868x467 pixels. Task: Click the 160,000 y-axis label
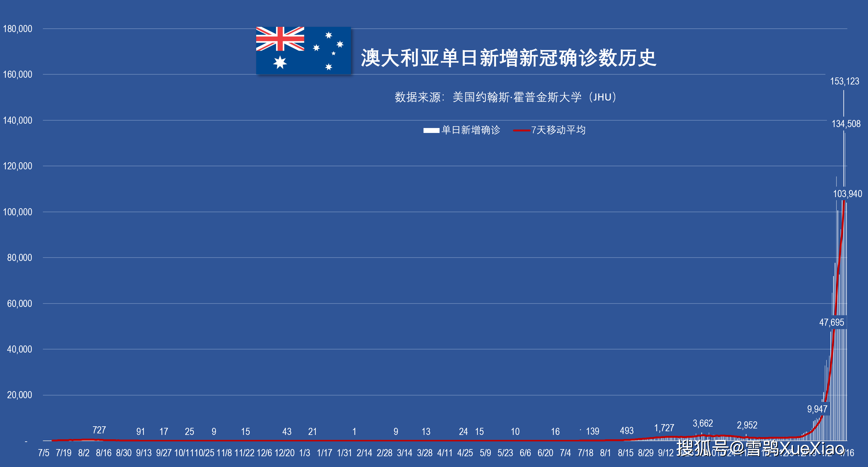coord(18,74)
